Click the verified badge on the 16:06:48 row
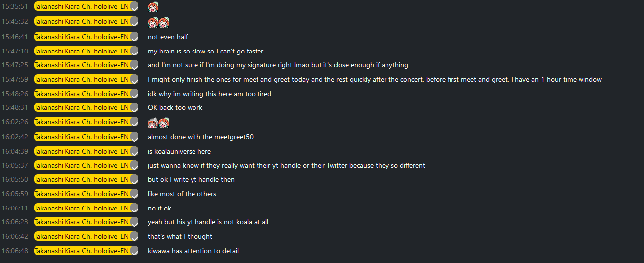644x263 pixels. (x=134, y=251)
